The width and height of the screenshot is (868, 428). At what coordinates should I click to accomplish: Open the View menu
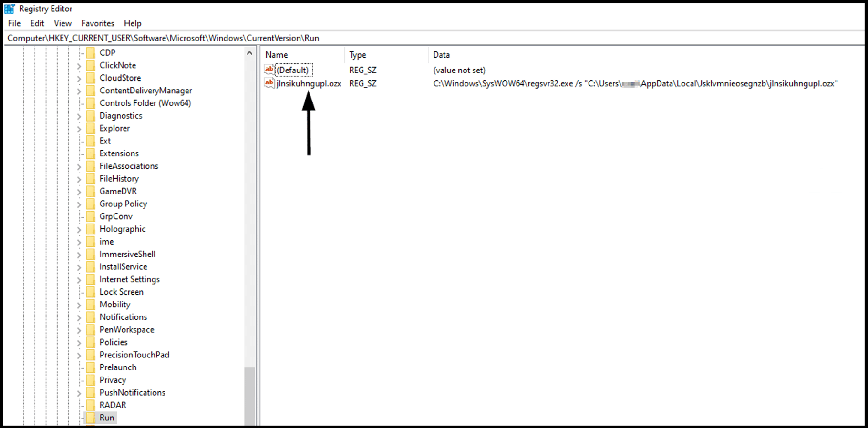[62, 23]
